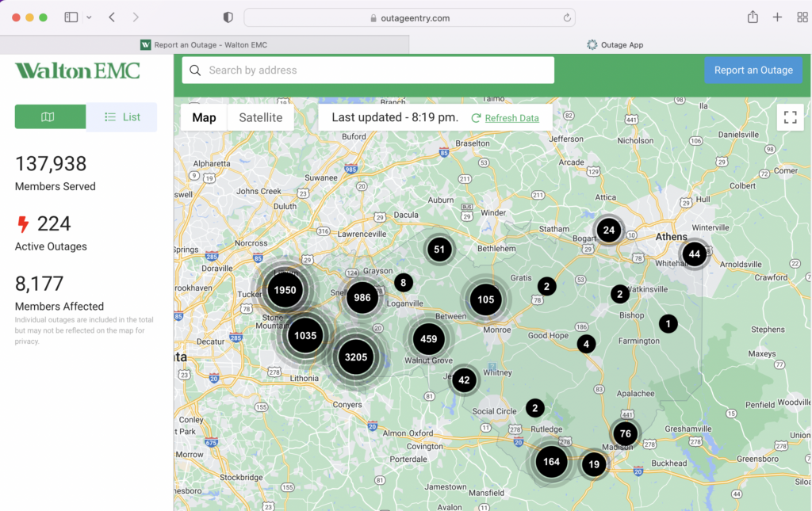Screen dimensions: 812x511
Task: Click the Safari sidebar toggle icon
Action: (x=71, y=17)
